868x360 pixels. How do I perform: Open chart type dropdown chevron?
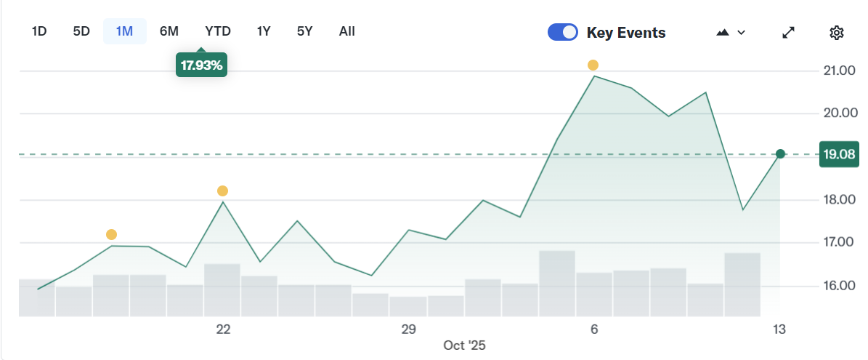[x=742, y=33]
